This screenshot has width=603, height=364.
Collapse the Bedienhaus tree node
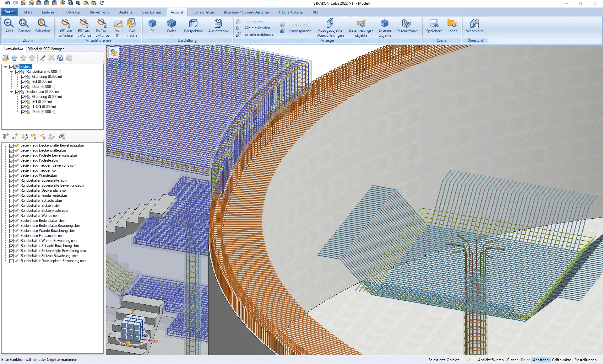tap(11, 92)
